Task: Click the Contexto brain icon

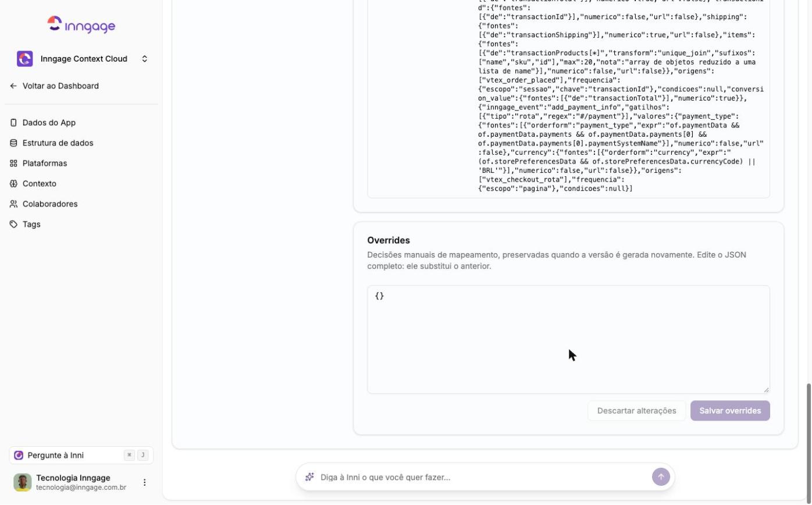Action: (x=13, y=184)
